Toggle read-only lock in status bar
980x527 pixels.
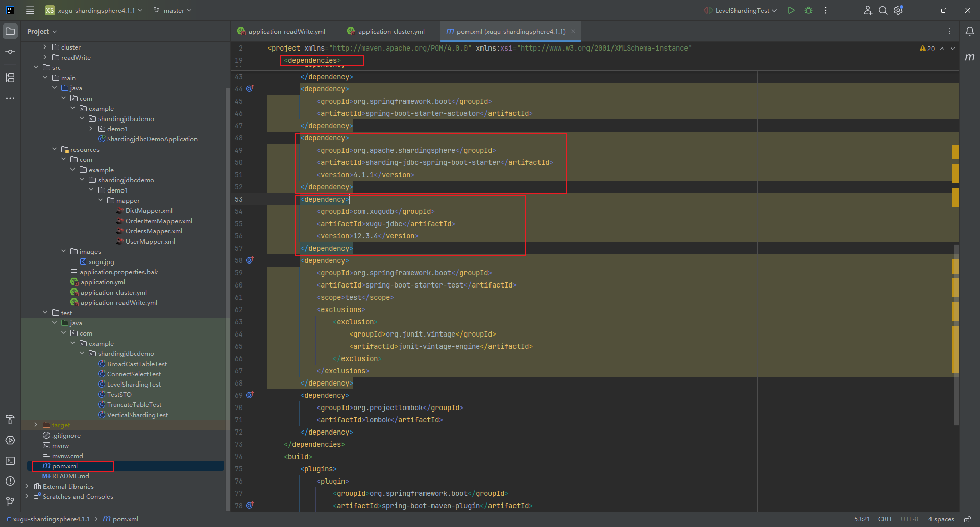tap(967, 519)
